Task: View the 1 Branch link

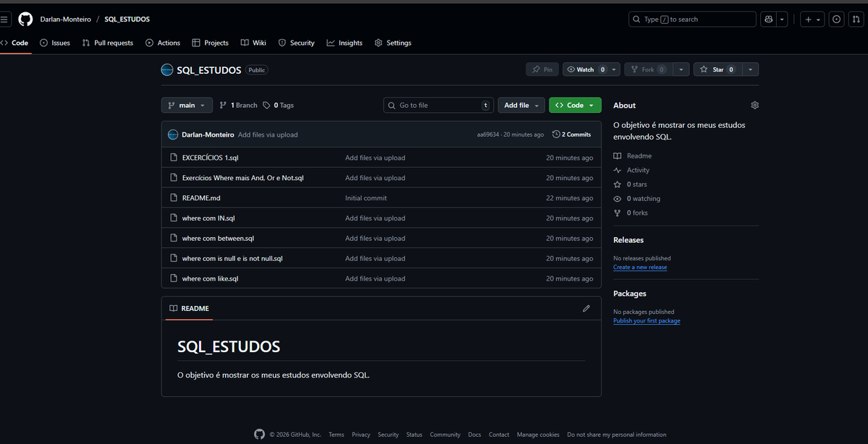Action: (239, 105)
